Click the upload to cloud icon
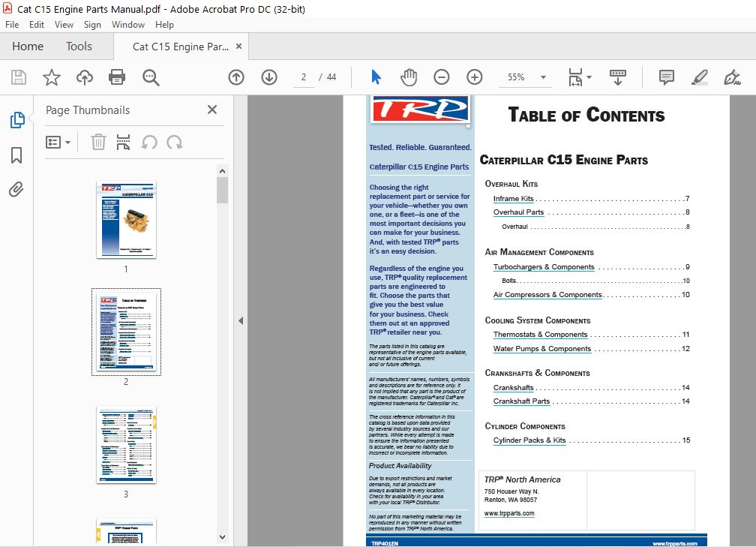 (84, 77)
